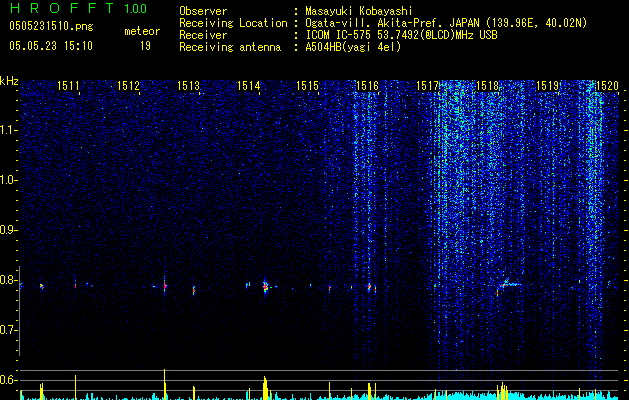Click the 0.9 kHz frequency label

point(9,230)
